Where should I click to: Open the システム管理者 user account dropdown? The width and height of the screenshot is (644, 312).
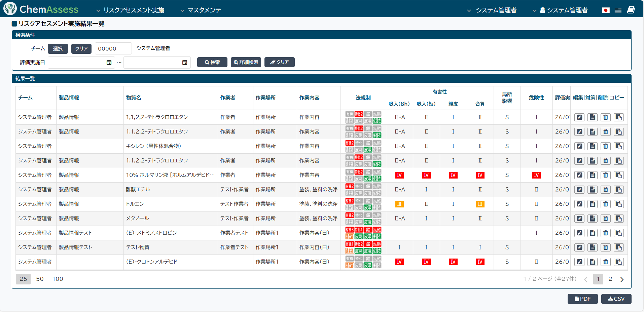tap(564, 10)
